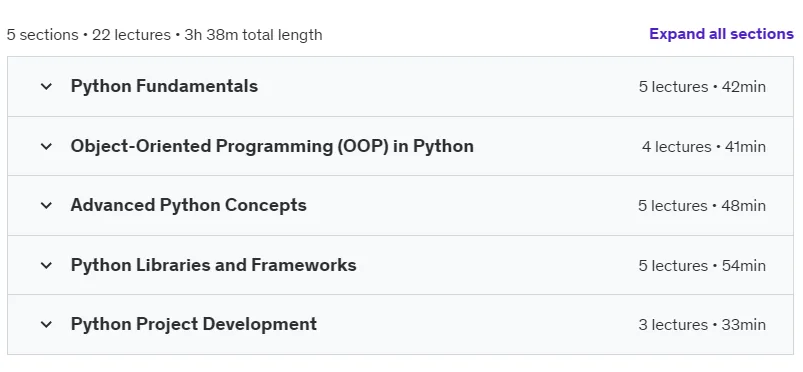Click the 3h 38m total length text
This screenshot has width=803, height=372.
pyautogui.click(x=253, y=35)
